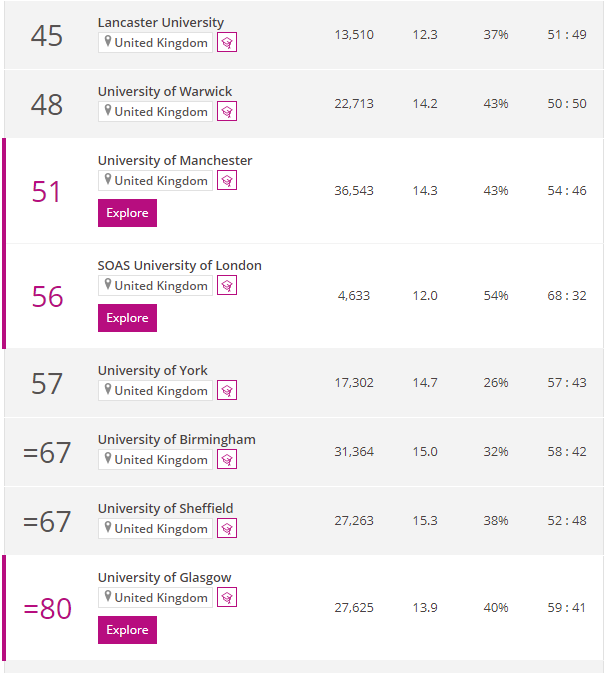Image resolution: width=608 pixels, height=673 pixels.
Task: Click graduation cap icon beside University of York
Action: 227,390
